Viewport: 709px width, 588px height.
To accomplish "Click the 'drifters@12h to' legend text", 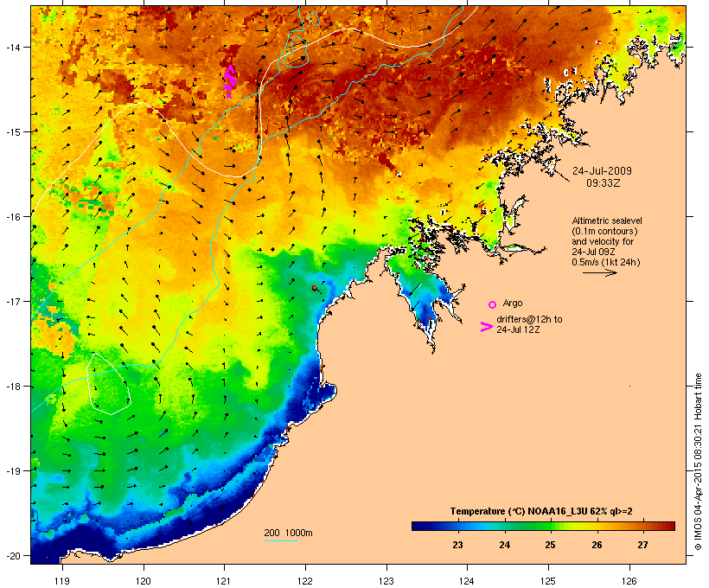I will click(x=529, y=319).
